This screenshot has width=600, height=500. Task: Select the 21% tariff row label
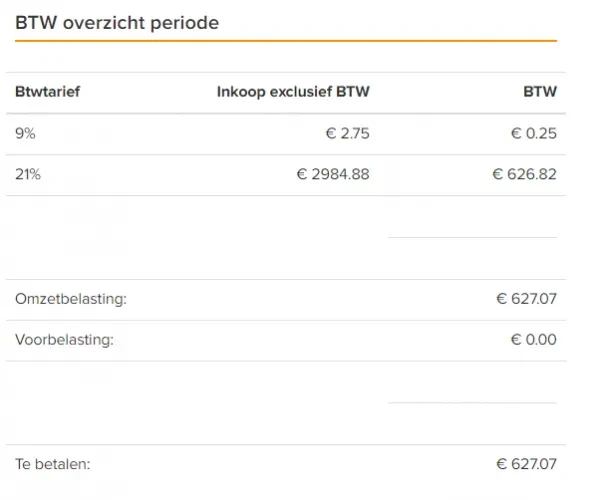click(28, 174)
